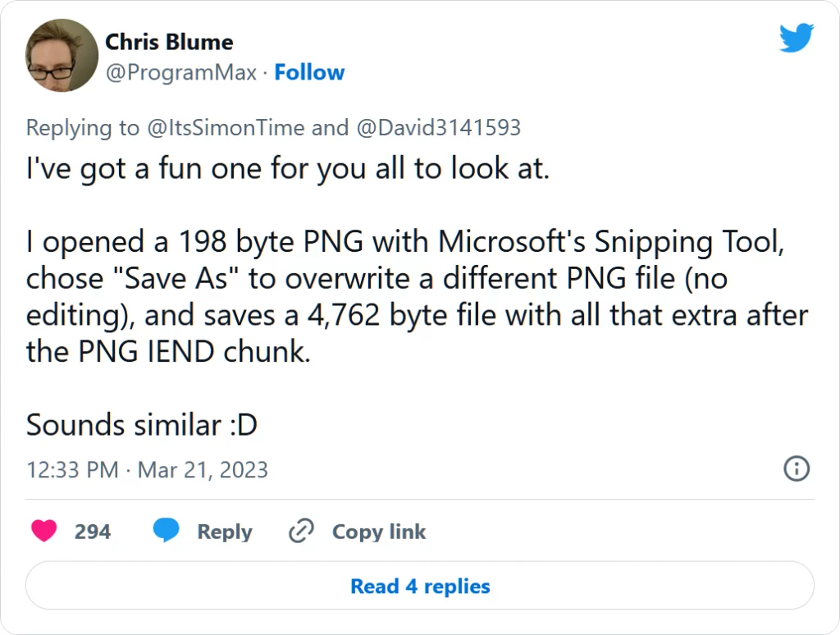Open the @ProgramMax handle link

180,72
